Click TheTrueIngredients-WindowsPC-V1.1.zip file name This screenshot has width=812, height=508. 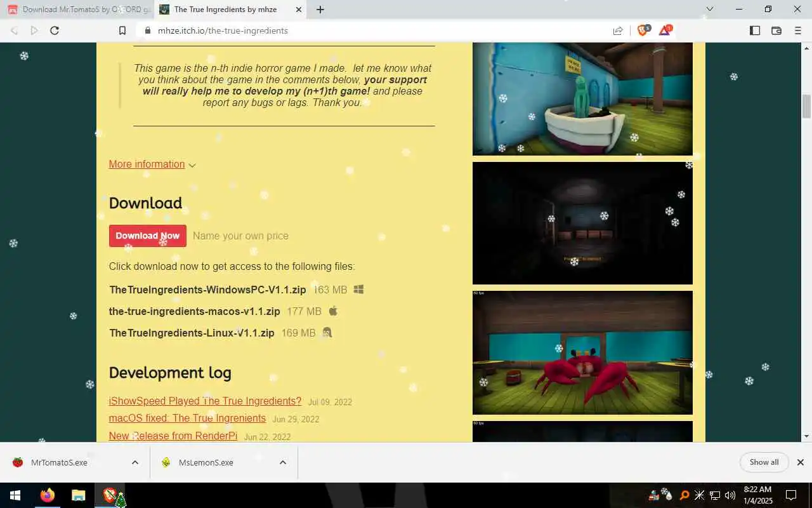click(x=207, y=290)
